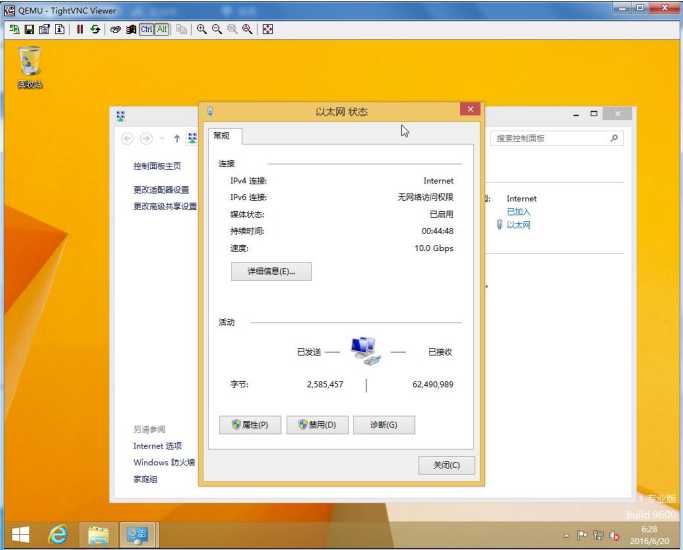Open 更改高级共享设置 link
683x550 pixels.
(165, 206)
